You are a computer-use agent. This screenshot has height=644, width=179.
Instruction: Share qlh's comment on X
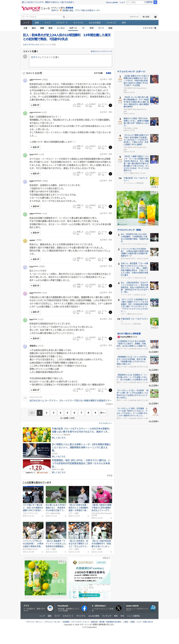(110, 105)
